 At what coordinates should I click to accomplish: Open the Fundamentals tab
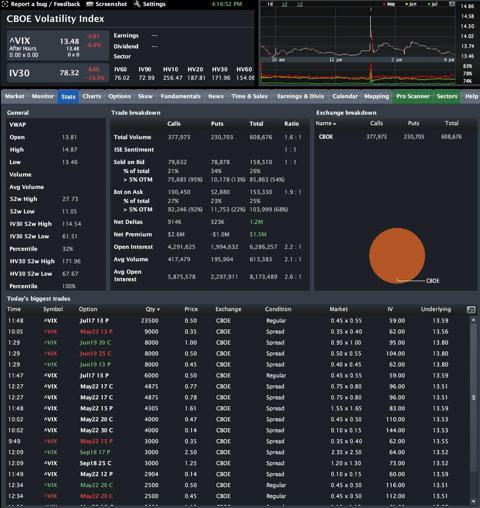[x=181, y=96]
